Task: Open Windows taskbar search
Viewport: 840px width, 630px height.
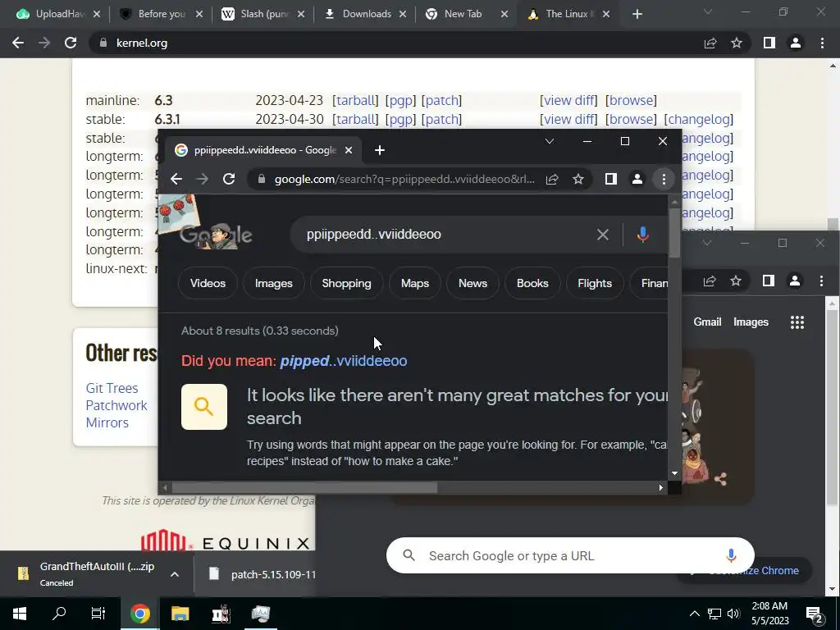Action: point(59,614)
